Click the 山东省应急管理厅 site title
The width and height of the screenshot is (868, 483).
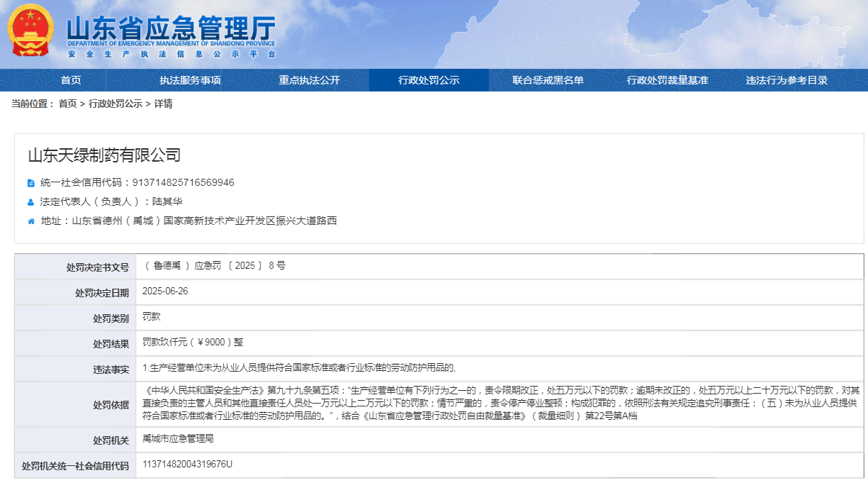point(171,28)
